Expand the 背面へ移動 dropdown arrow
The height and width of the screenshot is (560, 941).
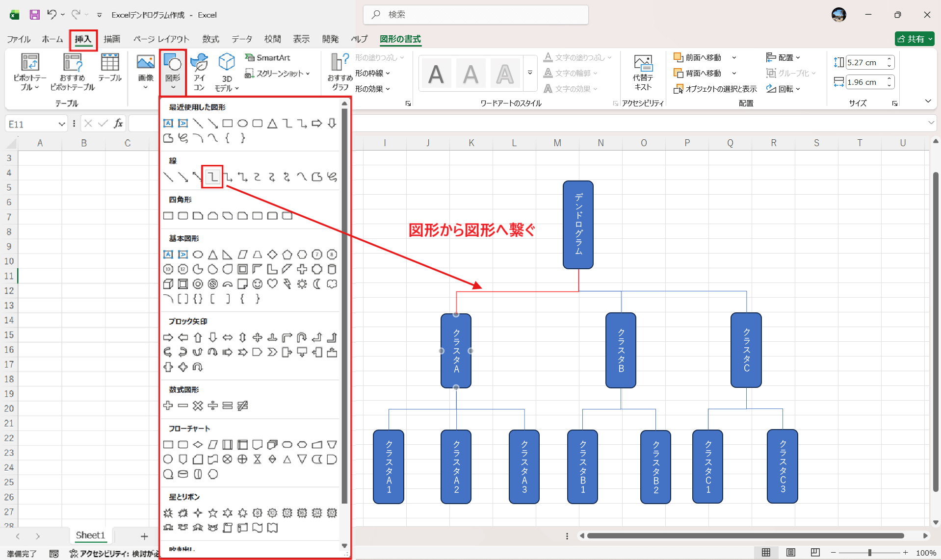point(734,73)
